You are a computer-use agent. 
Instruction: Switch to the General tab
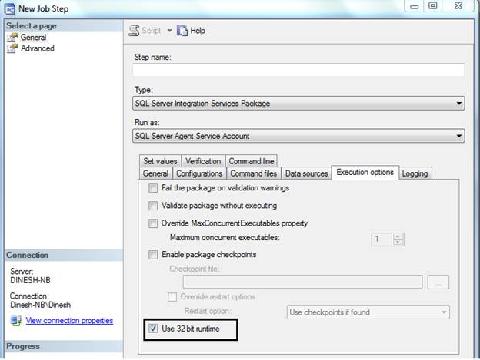[155, 174]
